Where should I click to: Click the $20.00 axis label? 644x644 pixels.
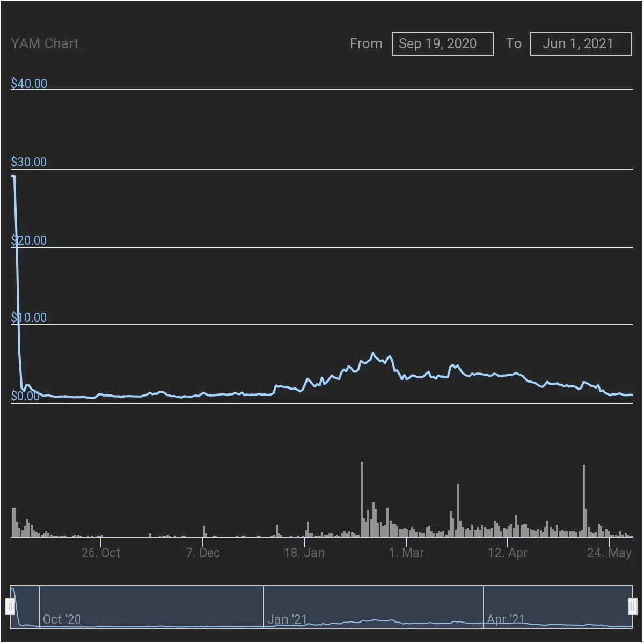(29, 240)
